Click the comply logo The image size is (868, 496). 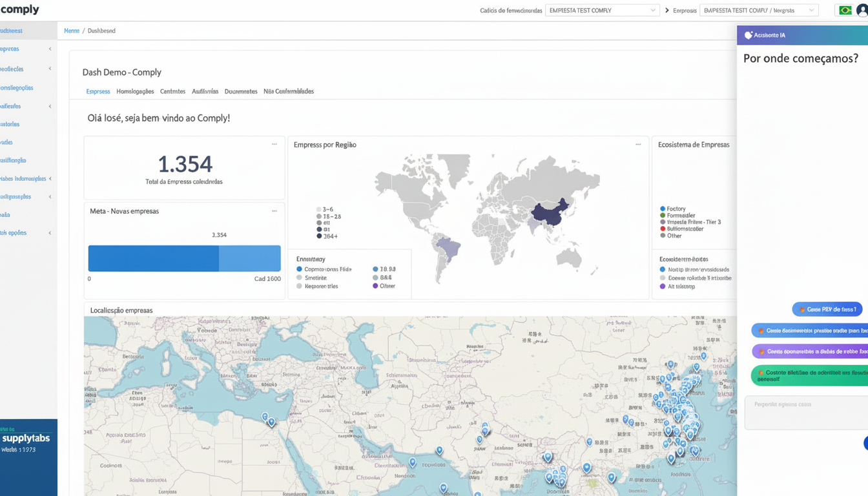coord(20,10)
